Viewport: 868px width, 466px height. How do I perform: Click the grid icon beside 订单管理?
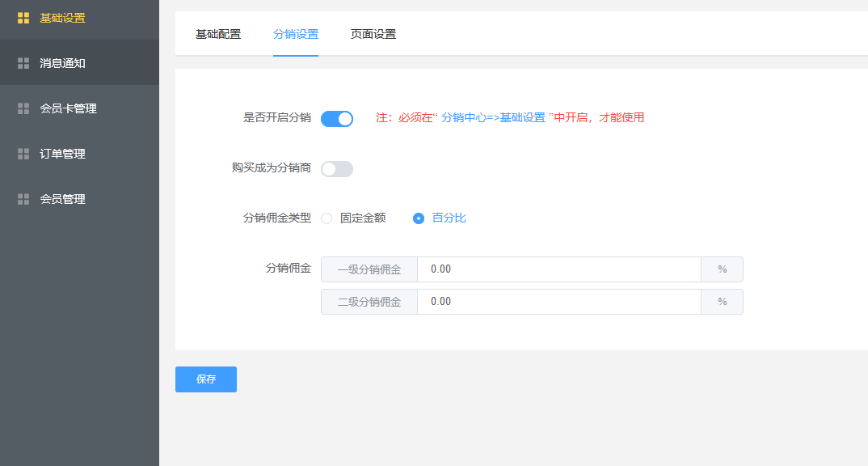pos(23,154)
